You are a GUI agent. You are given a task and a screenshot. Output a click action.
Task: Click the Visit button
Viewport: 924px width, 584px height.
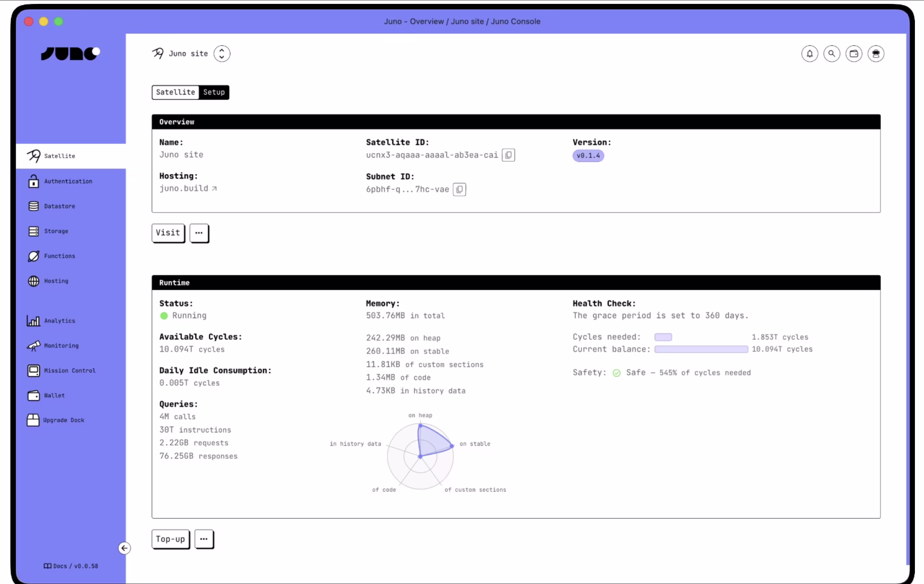(x=168, y=233)
